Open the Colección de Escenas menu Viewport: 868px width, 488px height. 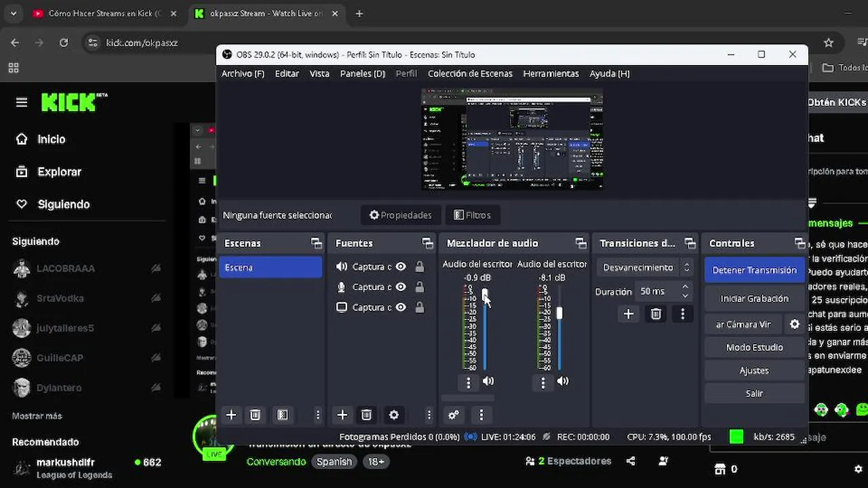pos(470,73)
